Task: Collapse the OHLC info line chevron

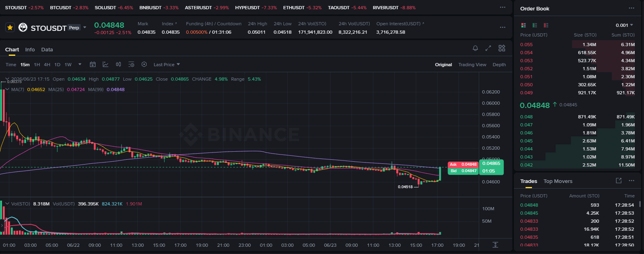Action: (7, 79)
